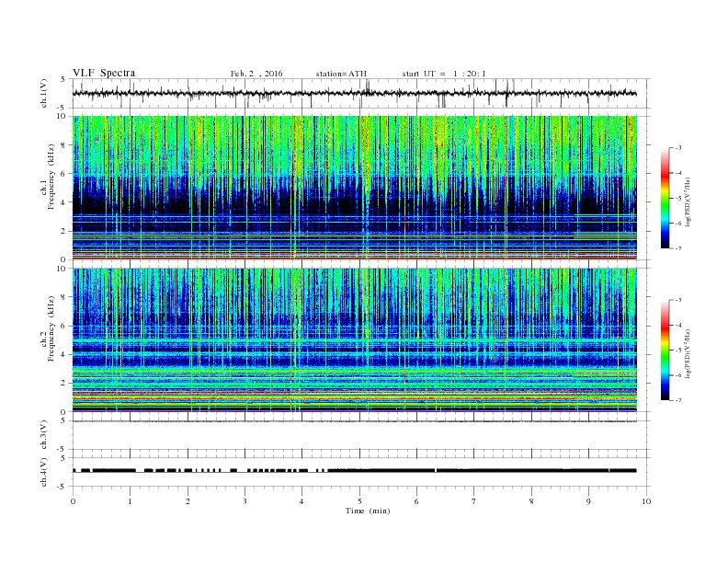This screenshot has width=728, height=563.
Task: Click the "ch.4(V)" axis label
Action: click(43, 472)
